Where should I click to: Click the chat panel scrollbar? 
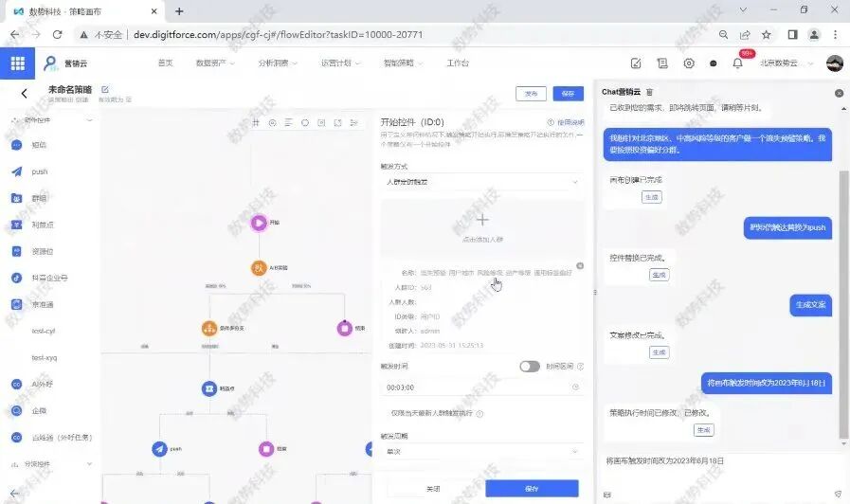(843, 303)
